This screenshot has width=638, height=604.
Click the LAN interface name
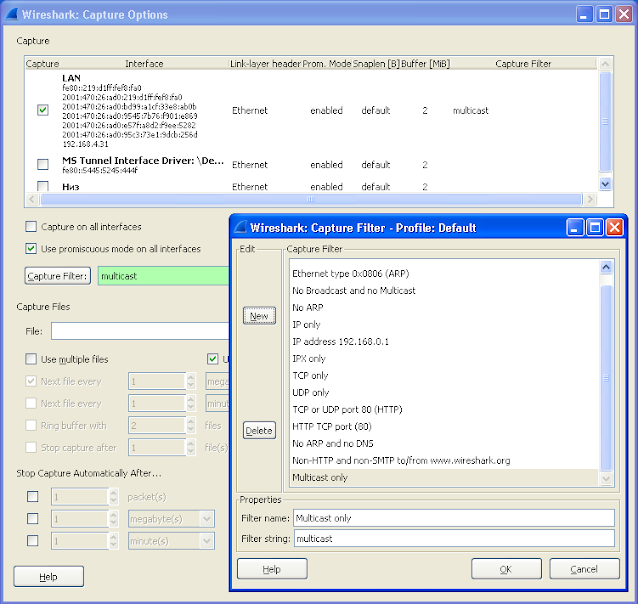[71, 78]
